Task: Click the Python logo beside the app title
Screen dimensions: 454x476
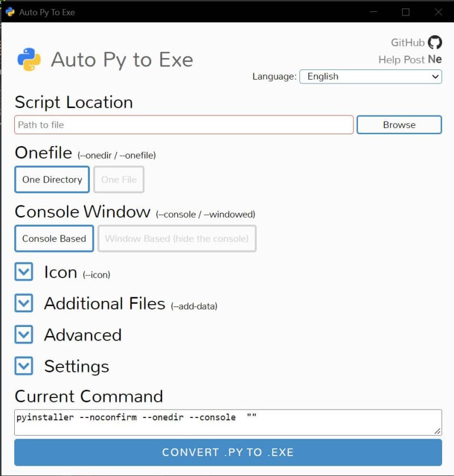Action: 29,60
